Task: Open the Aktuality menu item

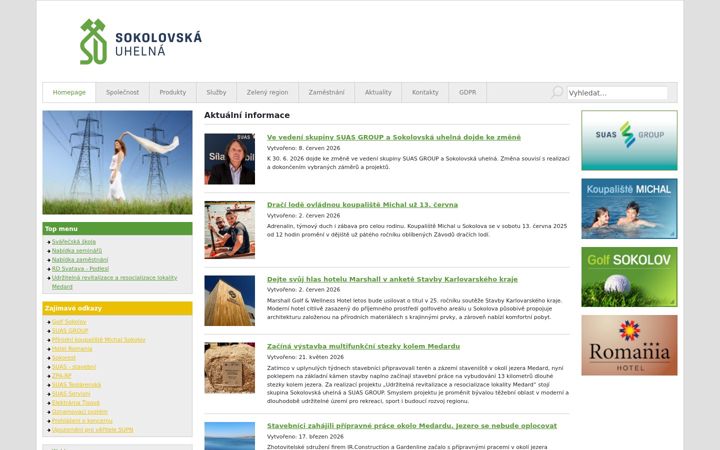Action: [x=378, y=92]
